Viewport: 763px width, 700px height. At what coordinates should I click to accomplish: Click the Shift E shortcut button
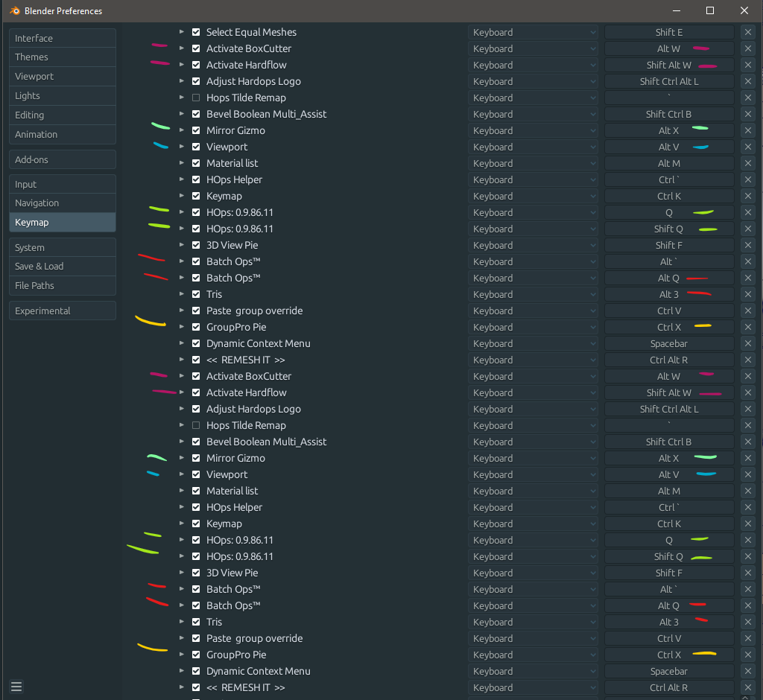[669, 33]
